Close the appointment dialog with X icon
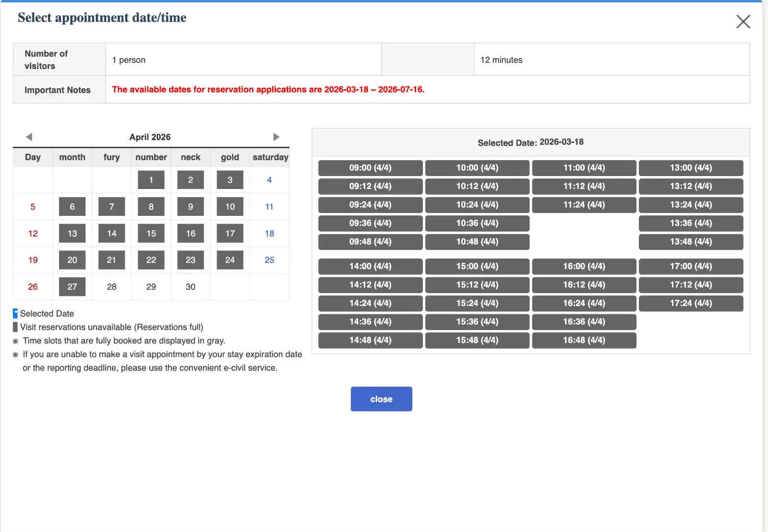768x532 pixels. 743,22
